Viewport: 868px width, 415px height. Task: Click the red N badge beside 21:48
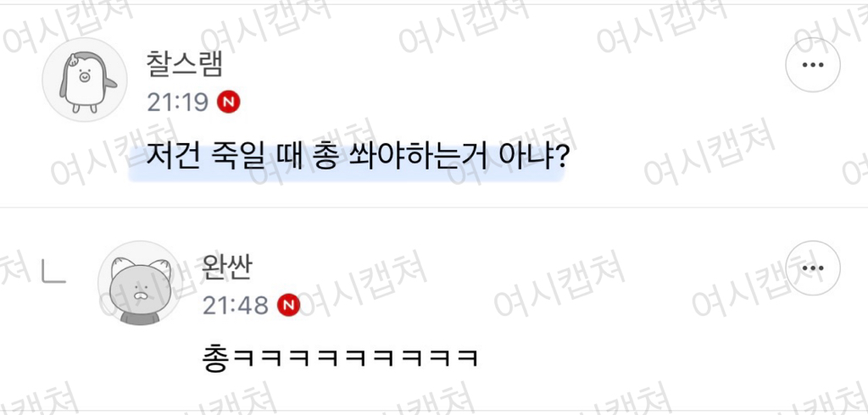pos(288,306)
